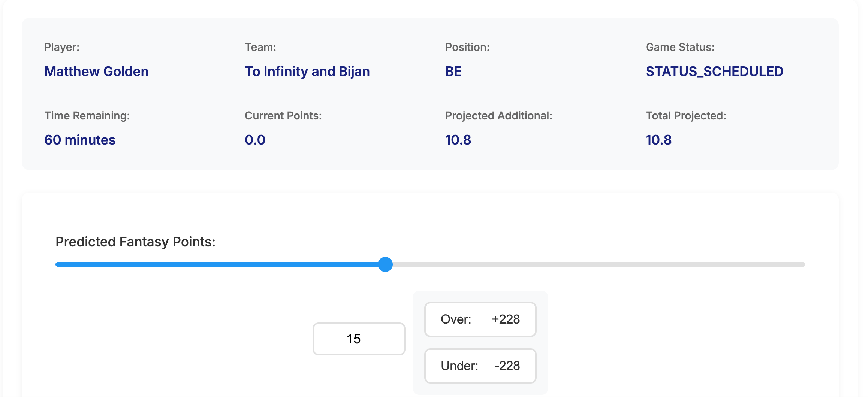Screen dimensions: 868x397
Task: Click the team name To Infinity and Bijan
Action: (x=307, y=71)
